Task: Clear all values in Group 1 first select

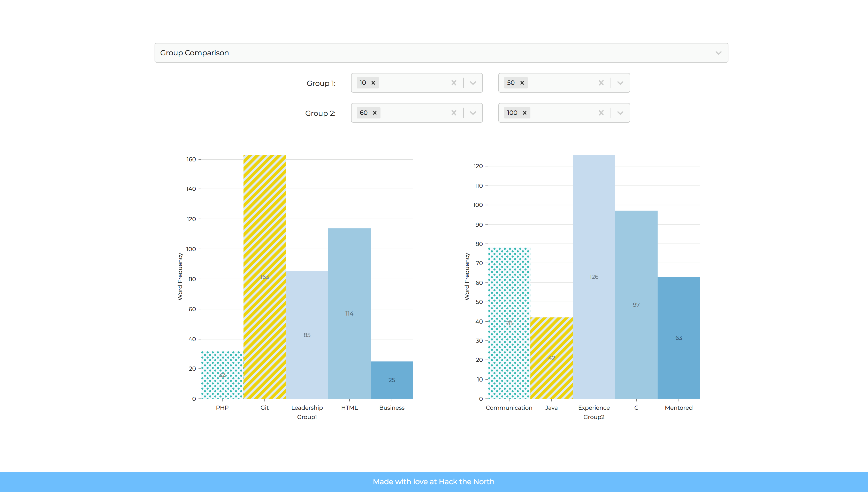Action: click(x=454, y=83)
